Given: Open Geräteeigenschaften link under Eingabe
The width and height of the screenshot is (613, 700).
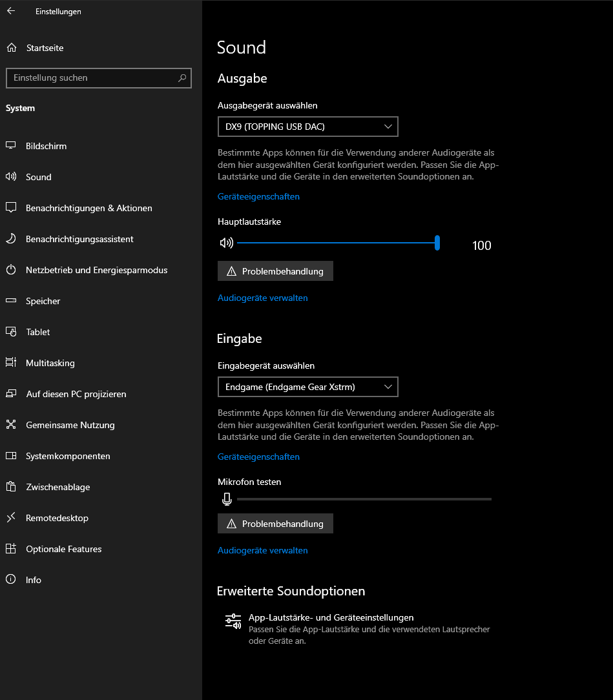Looking at the screenshot, I should 258,457.
